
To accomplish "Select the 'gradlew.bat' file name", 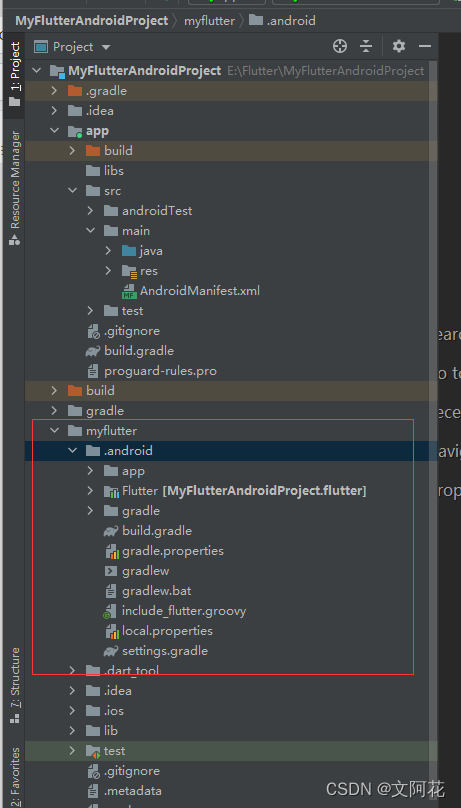I will pyautogui.click(x=157, y=591).
